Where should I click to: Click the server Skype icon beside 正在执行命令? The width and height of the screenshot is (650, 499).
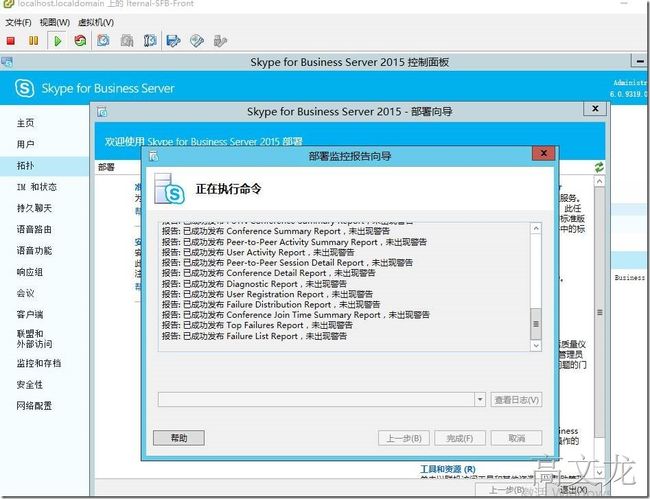pyautogui.click(x=169, y=189)
